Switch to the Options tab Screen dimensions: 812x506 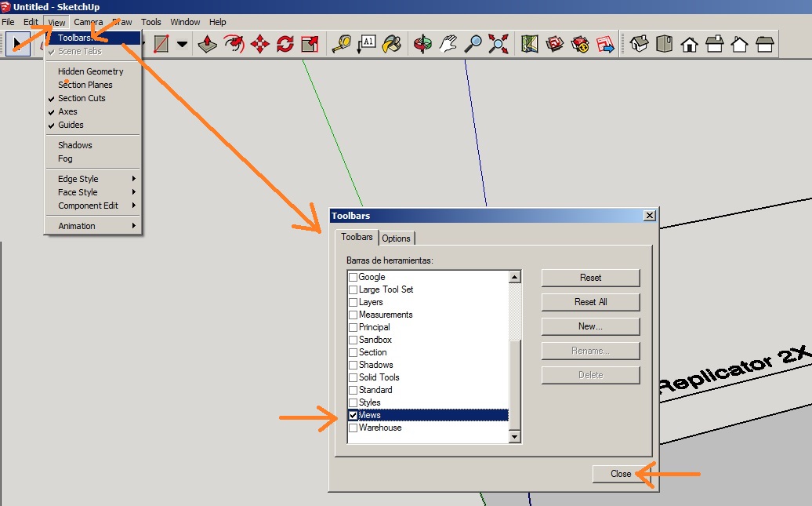396,238
